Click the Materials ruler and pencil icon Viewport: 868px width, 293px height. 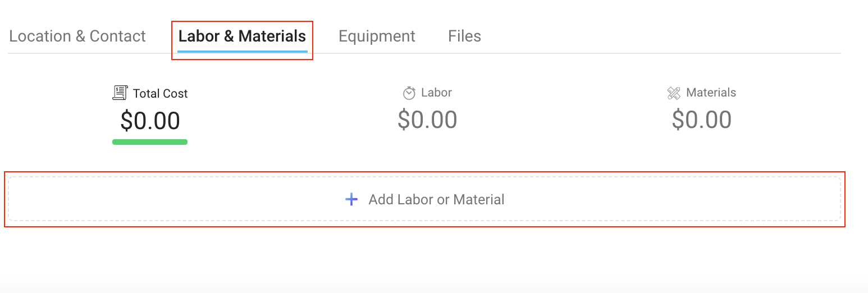[674, 93]
